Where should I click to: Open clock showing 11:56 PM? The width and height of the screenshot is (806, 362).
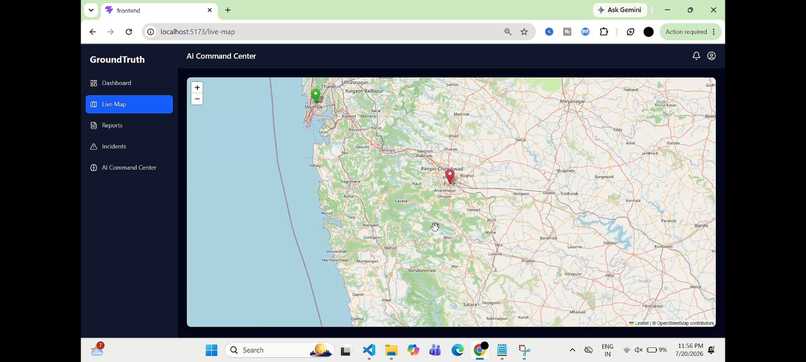click(x=690, y=350)
